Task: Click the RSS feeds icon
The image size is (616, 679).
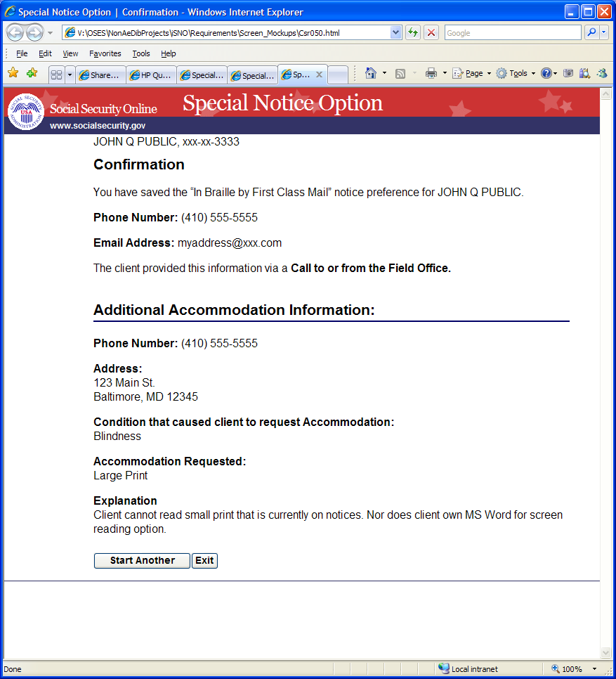Action: [400, 74]
